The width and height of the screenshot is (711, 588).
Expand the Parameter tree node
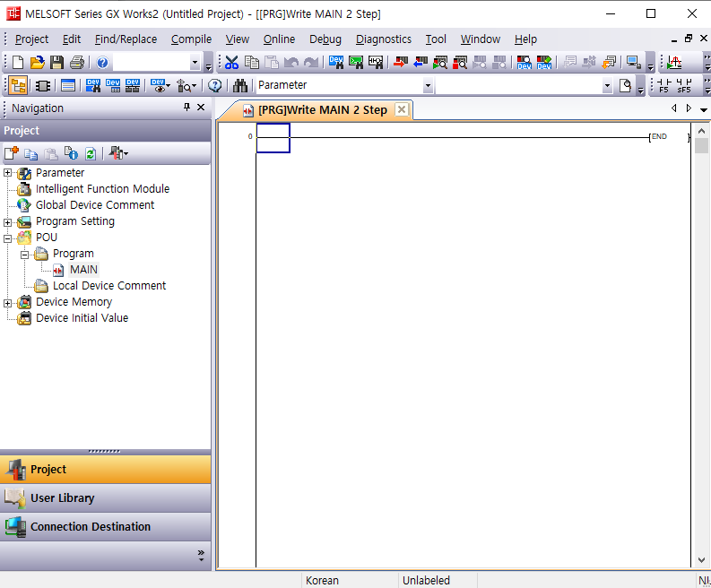pyautogui.click(x=7, y=173)
